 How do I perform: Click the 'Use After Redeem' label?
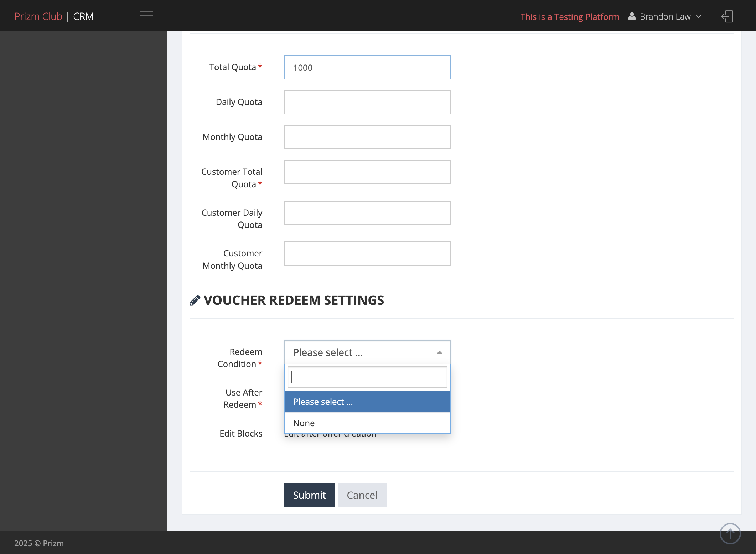243,398
